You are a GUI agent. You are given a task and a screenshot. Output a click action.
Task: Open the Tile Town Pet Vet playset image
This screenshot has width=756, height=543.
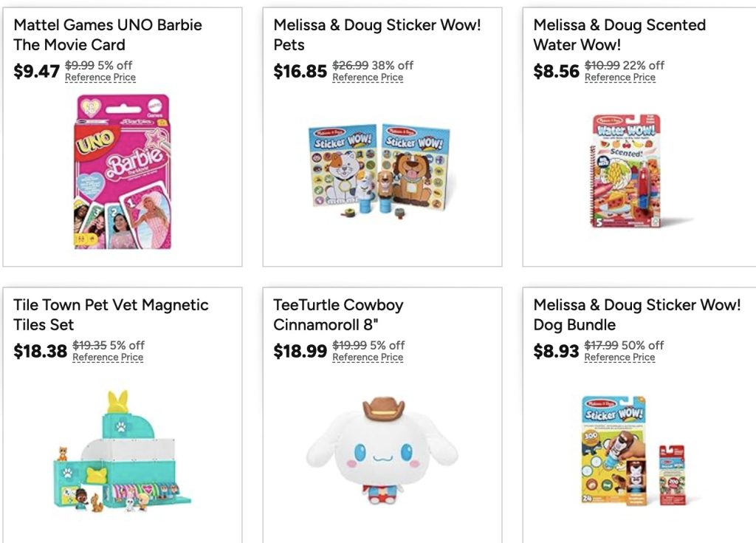coord(122,451)
